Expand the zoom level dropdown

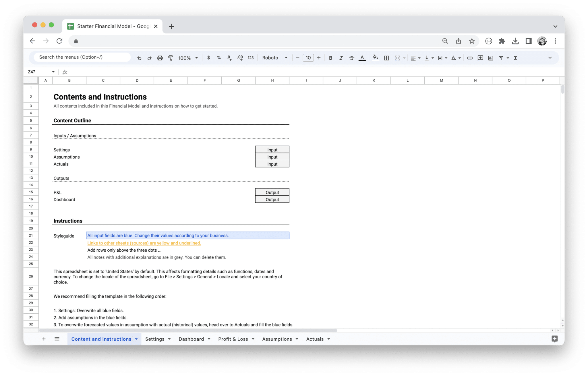coord(197,58)
